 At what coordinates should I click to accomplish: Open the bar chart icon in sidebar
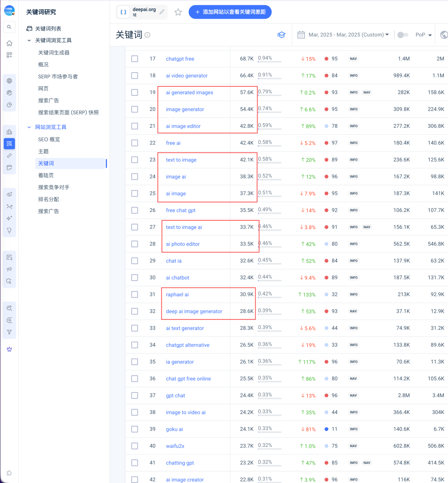point(9,132)
